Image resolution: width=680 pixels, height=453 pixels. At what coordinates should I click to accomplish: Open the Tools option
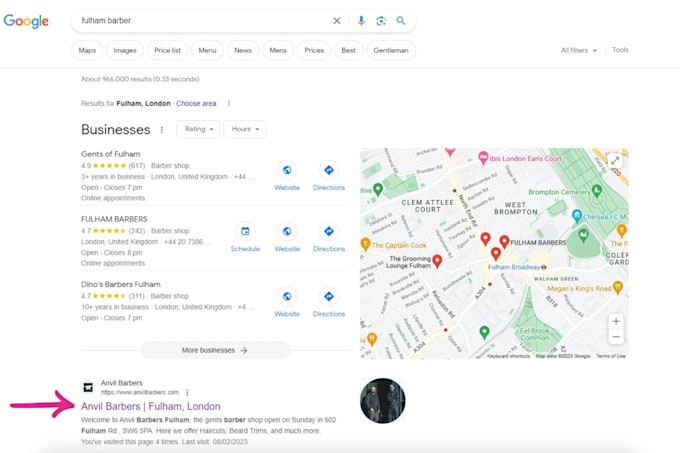point(620,50)
